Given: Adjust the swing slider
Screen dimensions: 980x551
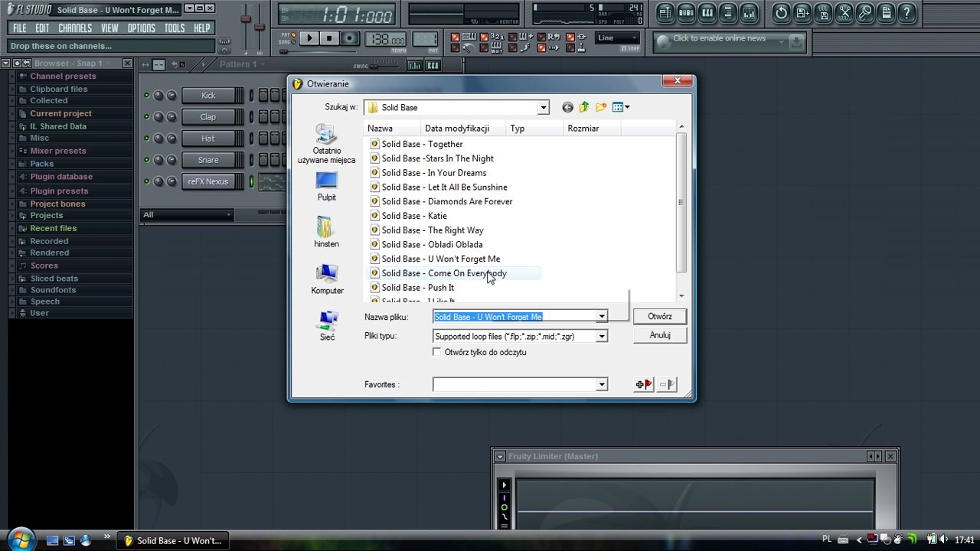Looking at the screenshot, I should tap(387, 66).
